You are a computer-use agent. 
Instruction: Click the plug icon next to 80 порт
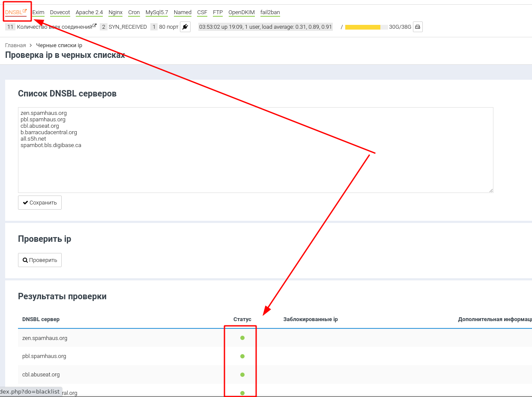tap(185, 27)
